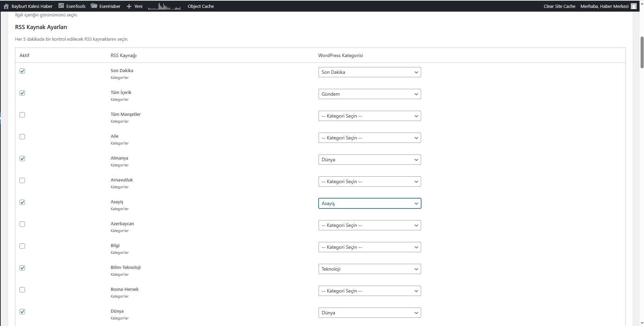The height and width of the screenshot is (326, 644).
Task: Click the plus icon next to Yeni
Action: [129, 6]
